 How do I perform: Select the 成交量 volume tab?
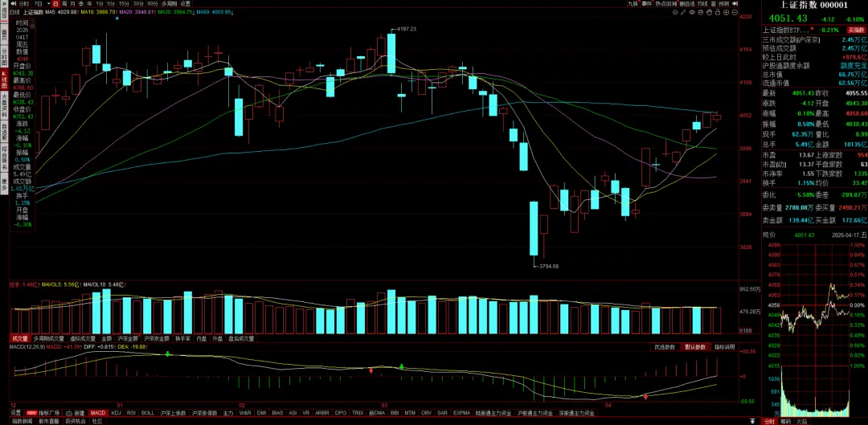(x=19, y=338)
